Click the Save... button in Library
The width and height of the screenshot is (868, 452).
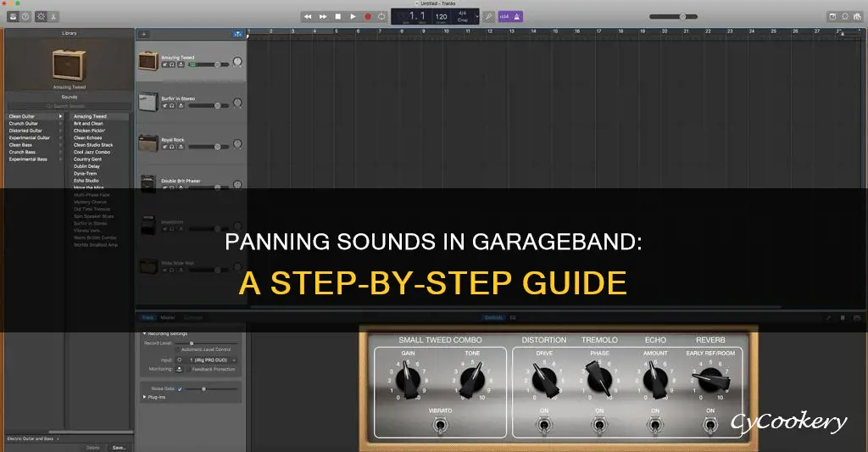[x=119, y=448]
